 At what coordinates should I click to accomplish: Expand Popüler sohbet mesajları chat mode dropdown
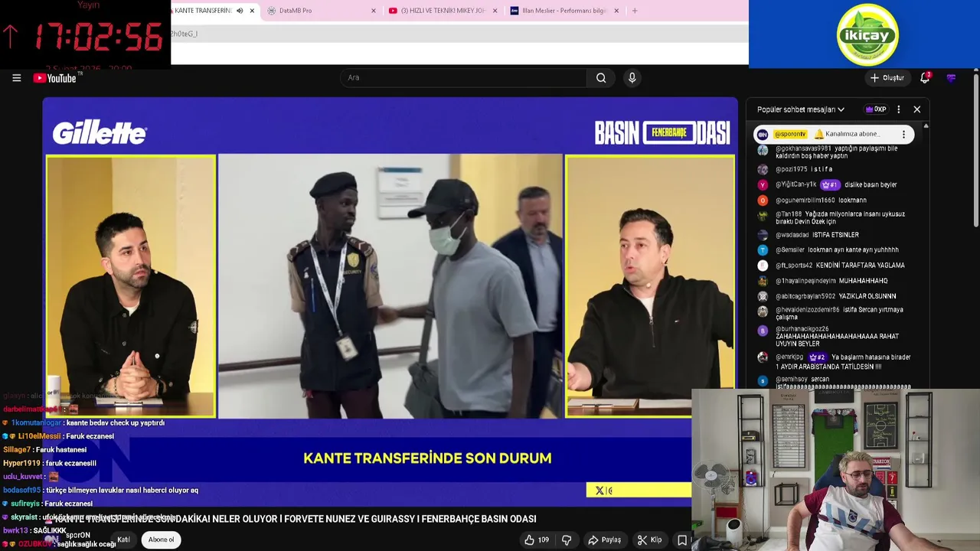pos(800,109)
